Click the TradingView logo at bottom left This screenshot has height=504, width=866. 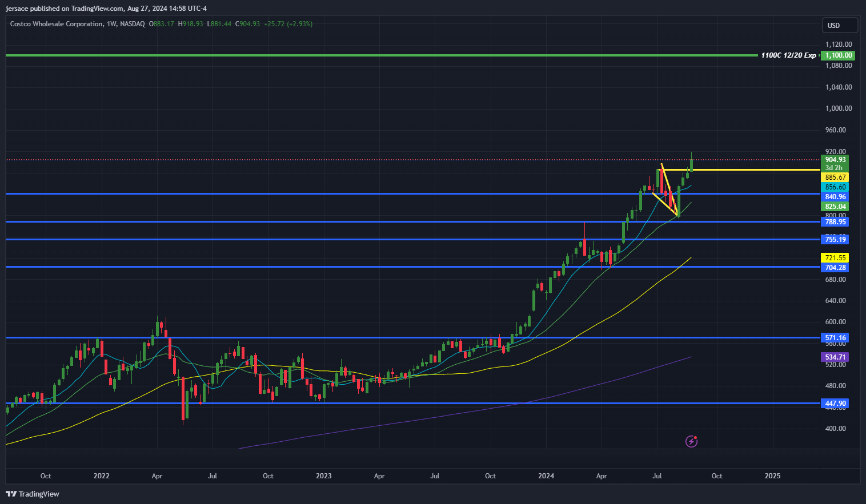pos(33,494)
